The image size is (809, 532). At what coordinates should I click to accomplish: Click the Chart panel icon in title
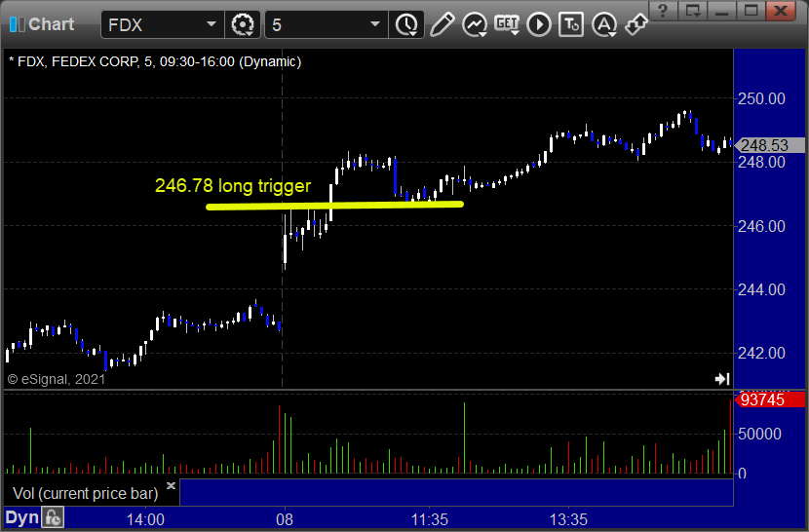(17, 24)
